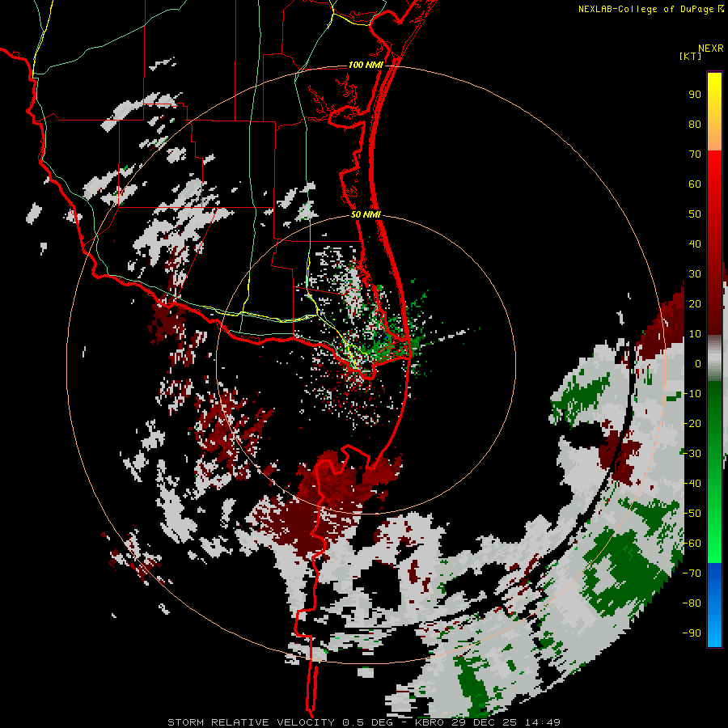This screenshot has height=728, width=728.
Task: Click the 60 knot scale label
Action: [695, 184]
